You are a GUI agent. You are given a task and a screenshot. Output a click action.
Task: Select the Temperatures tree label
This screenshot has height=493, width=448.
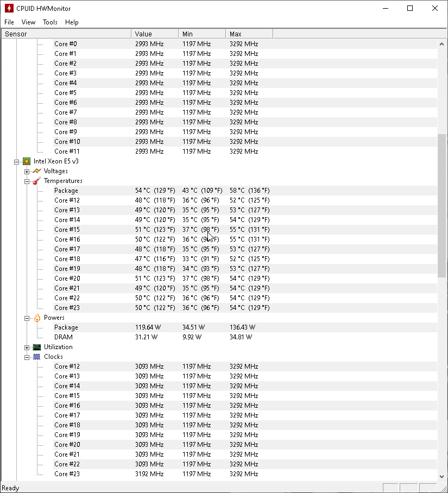pyautogui.click(x=63, y=181)
